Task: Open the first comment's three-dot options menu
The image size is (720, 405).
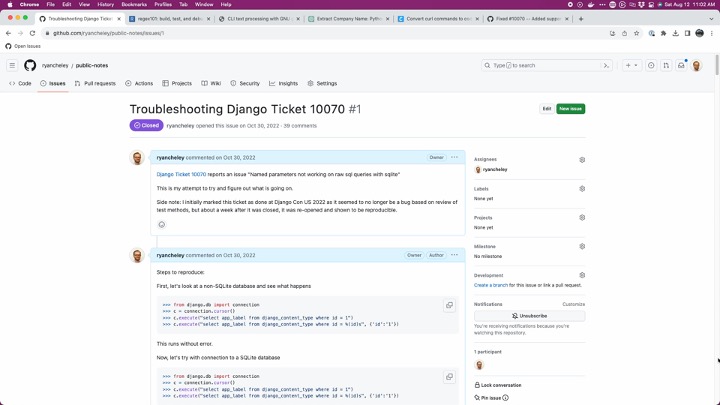Action: pos(454,157)
